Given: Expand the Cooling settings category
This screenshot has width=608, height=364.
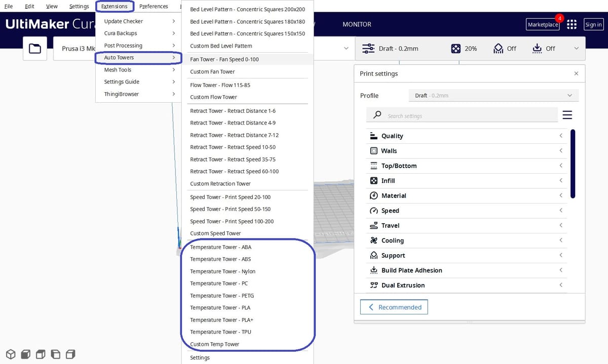Looking at the screenshot, I should click(466, 240).
